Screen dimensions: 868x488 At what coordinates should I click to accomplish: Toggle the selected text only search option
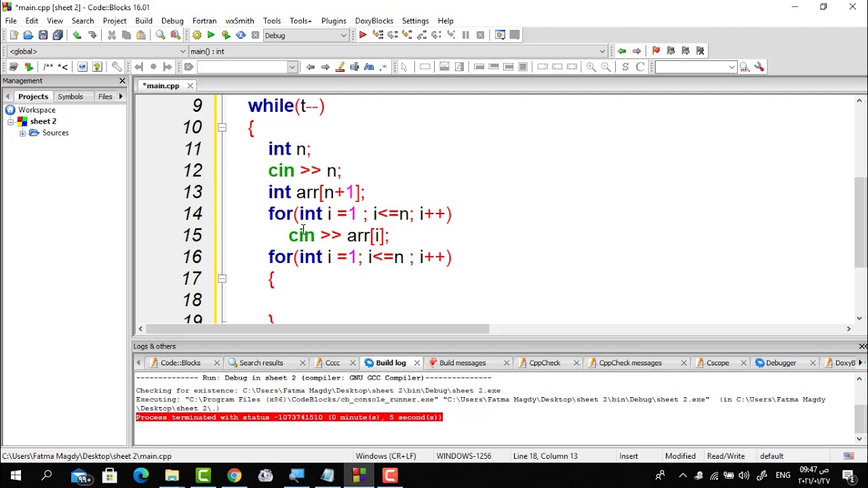point(354,67)
